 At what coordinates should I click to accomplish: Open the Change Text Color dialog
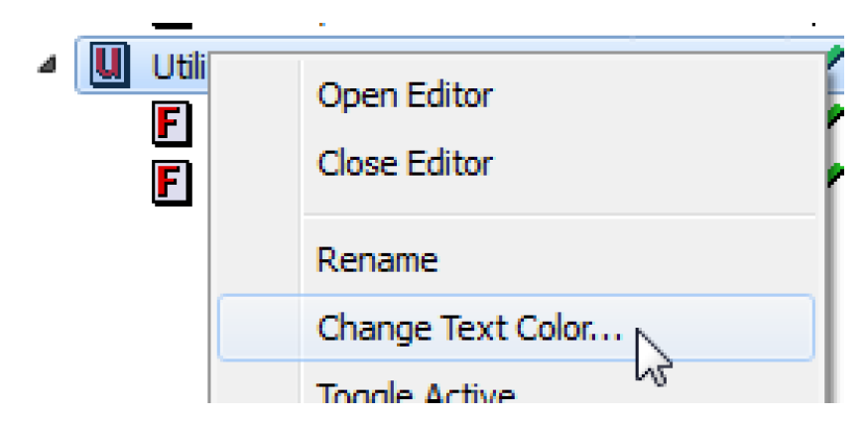[469, 328]
